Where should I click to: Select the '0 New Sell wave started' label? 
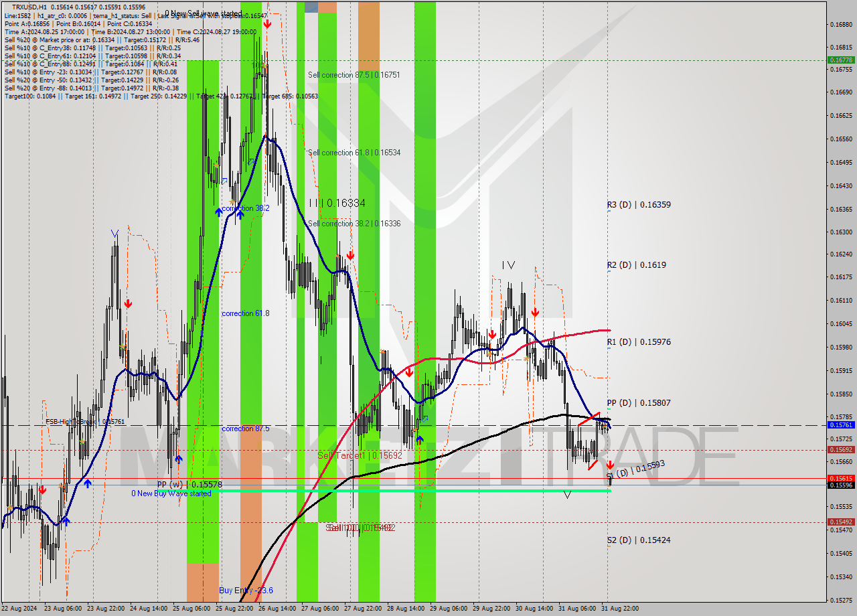tap(204, 13)
